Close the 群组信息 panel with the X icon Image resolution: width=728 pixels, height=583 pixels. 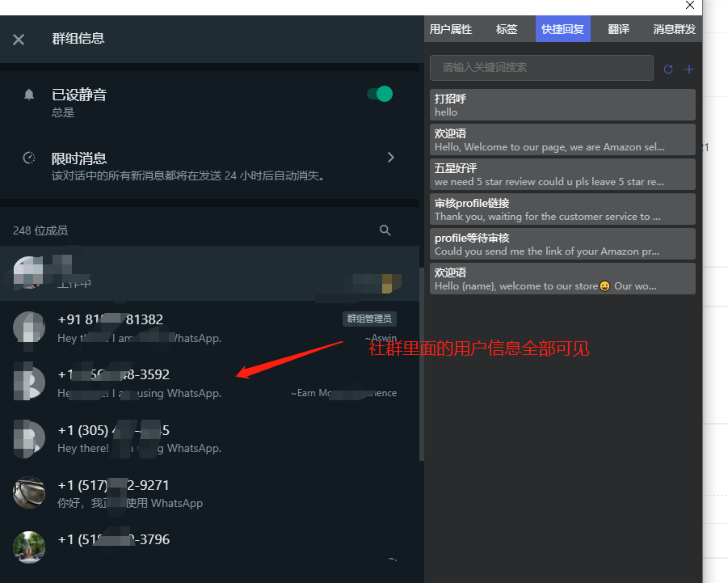pos(19,39)
